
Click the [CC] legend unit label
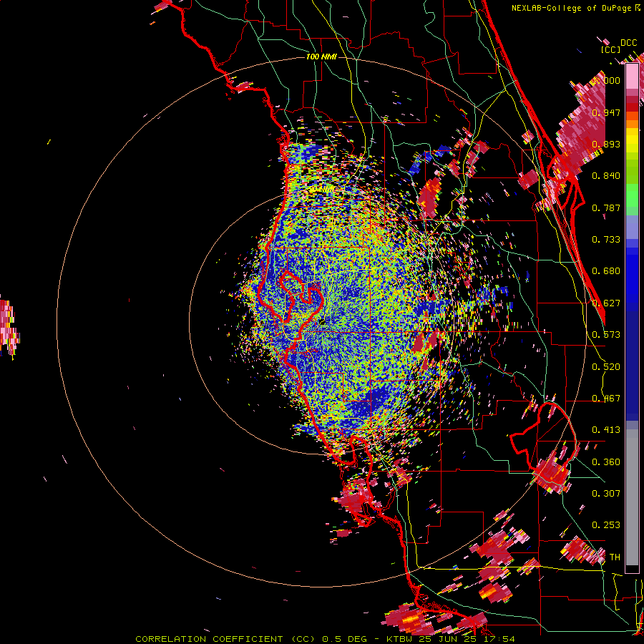(x=610, y=49)
